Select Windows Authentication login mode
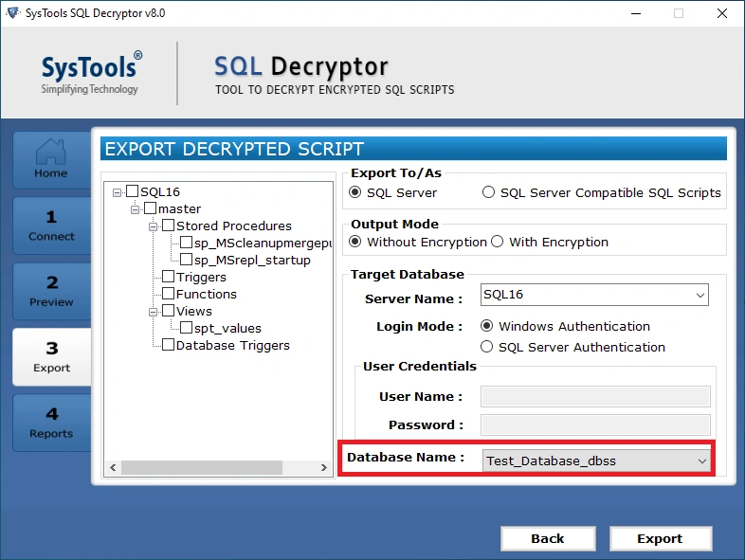 [486, 326]
